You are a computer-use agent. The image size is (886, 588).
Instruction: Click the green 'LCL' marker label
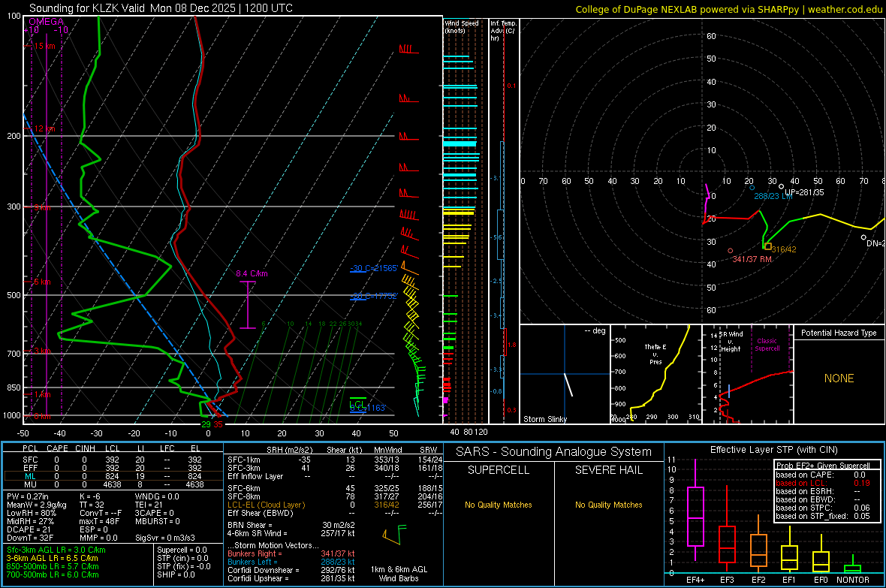click(357, 403)
